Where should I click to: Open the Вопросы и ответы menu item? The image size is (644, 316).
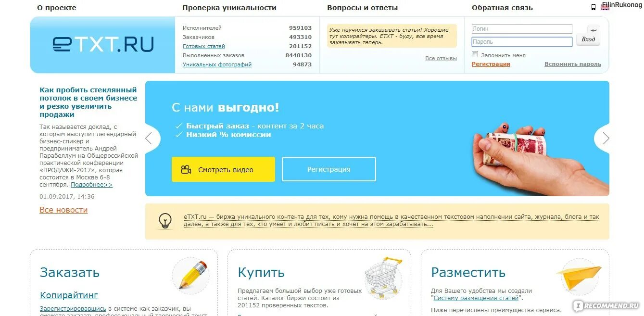363,8
